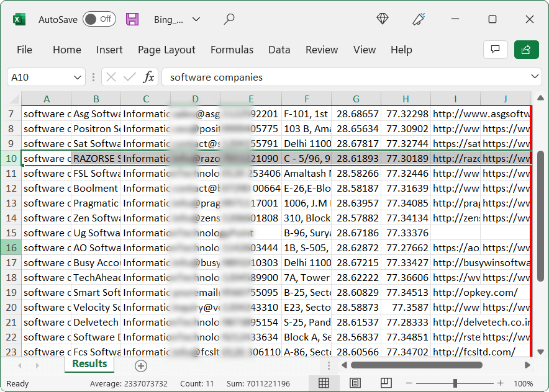Zoom out with the minus button
This screenshot has width=549, height=392.
click(x=409, y=383)
